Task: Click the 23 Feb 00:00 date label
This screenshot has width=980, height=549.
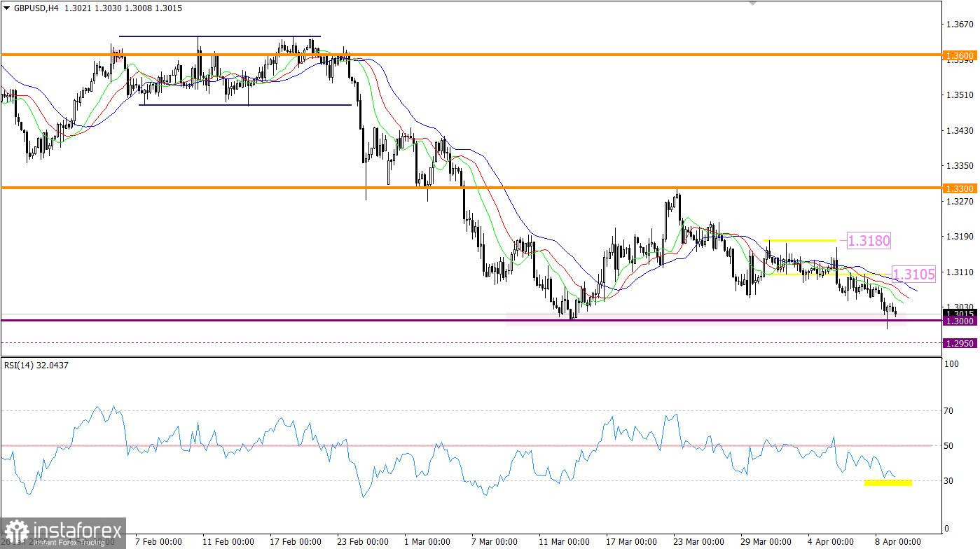Action: pos(362,541)
